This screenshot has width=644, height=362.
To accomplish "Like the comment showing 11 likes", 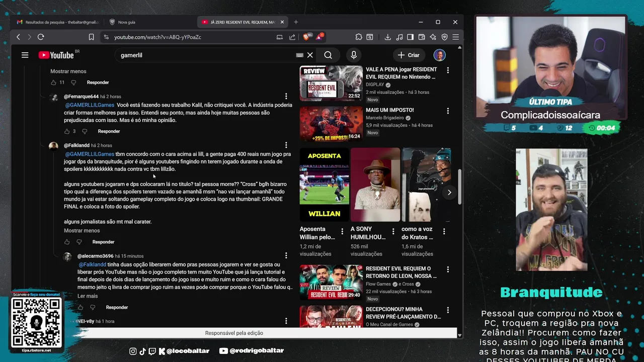I will (53, 82).
